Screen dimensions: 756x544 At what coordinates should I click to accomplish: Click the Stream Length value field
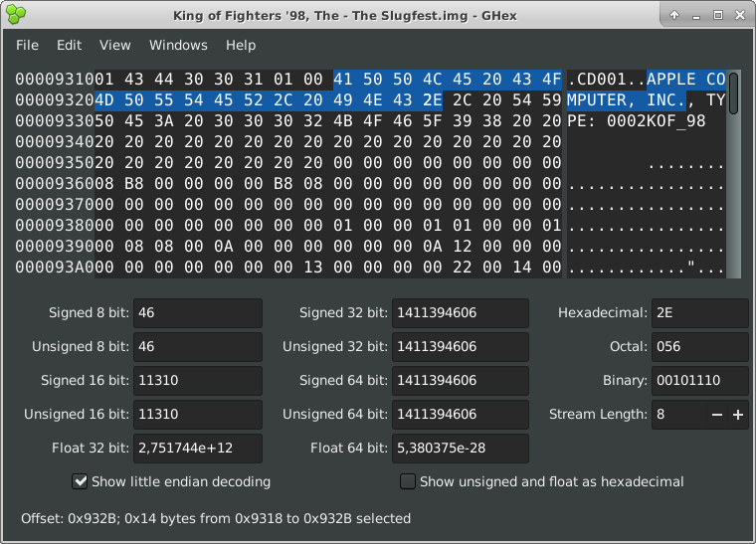pyautogui.click(x=678, y=415)
